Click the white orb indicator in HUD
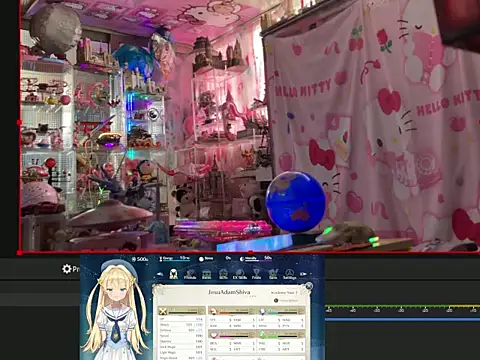The image size is (480, 360). click(201, 259)
